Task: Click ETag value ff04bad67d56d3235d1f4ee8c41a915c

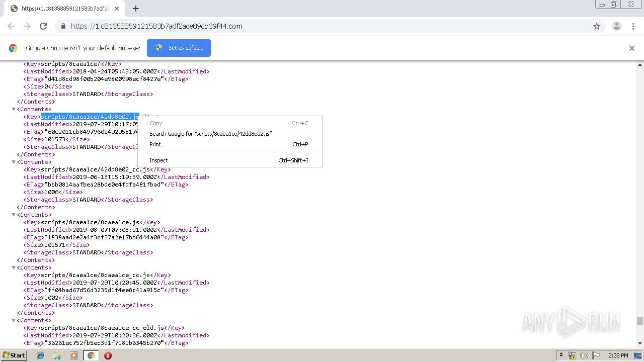Action: pyautogui.click(x=104, y=290)
